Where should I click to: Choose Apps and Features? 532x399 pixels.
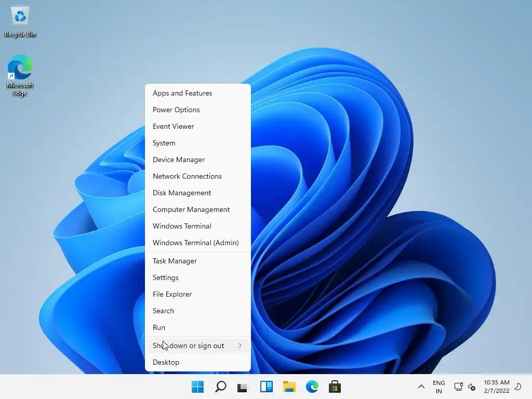point(198,93)
